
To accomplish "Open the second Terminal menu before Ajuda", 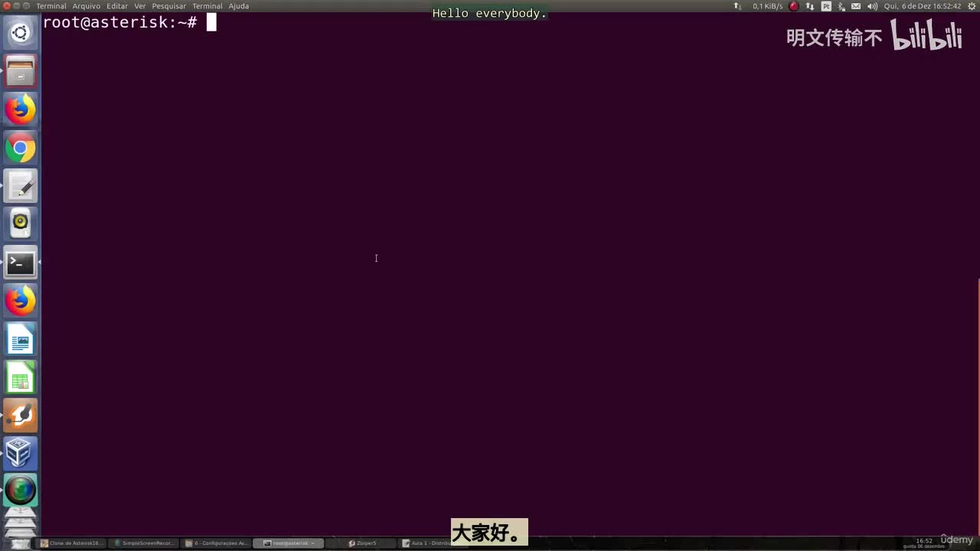I will pyautogui.click(x=207, y=6).
